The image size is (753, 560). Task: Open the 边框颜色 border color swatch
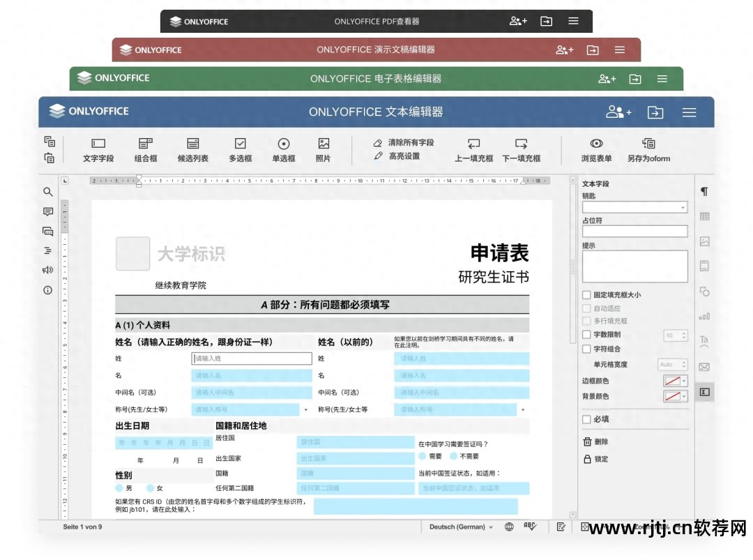(672, 380)
